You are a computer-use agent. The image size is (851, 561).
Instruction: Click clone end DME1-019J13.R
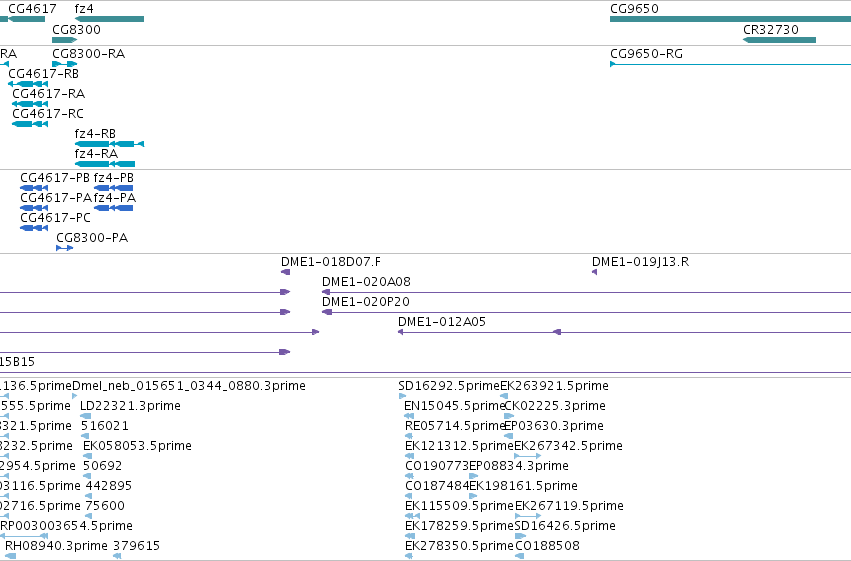point(594,272)
